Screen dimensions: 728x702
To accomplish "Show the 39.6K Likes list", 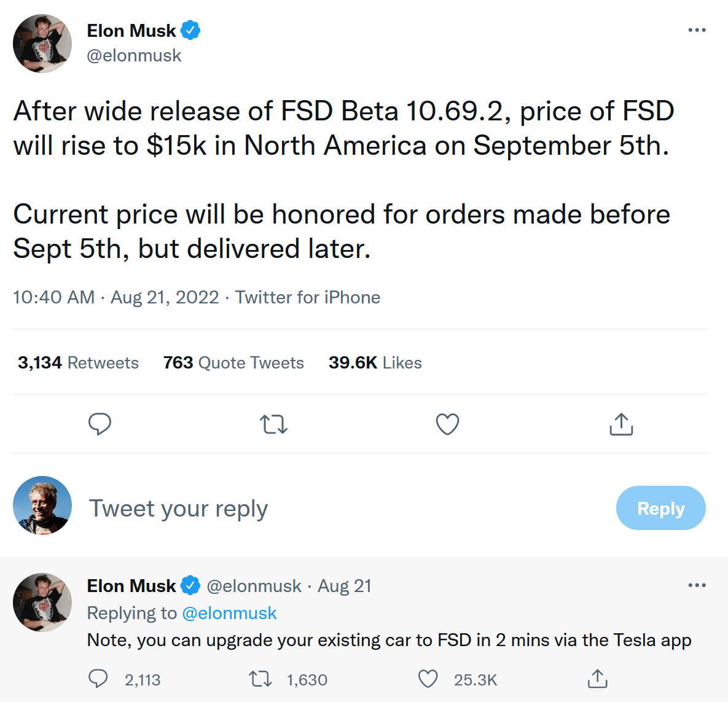I will coord(375,363).
